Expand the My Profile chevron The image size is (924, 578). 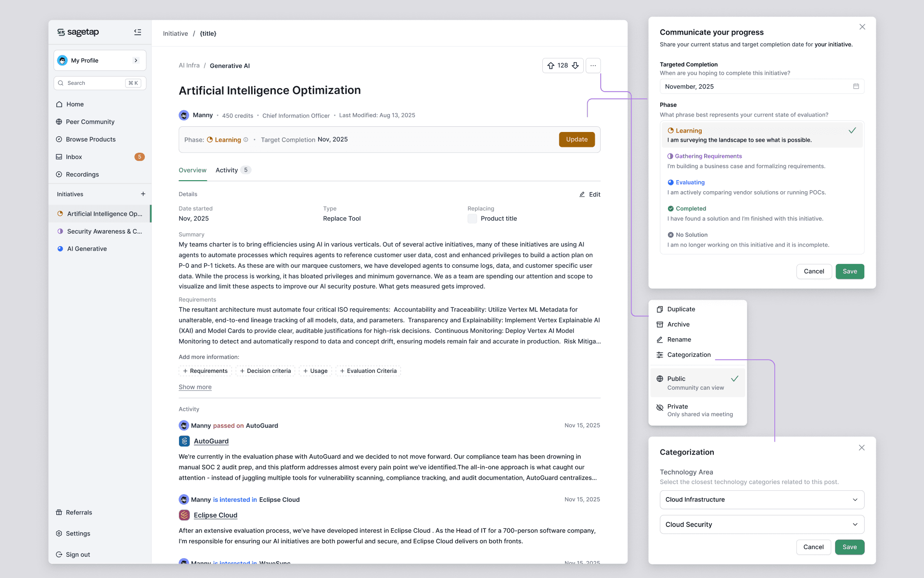click(x=136, y=61)
